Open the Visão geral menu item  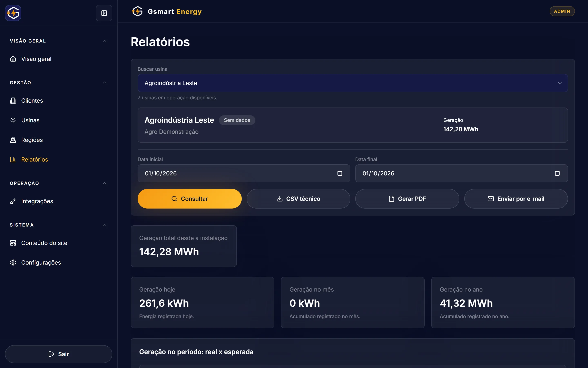(59, 59)
